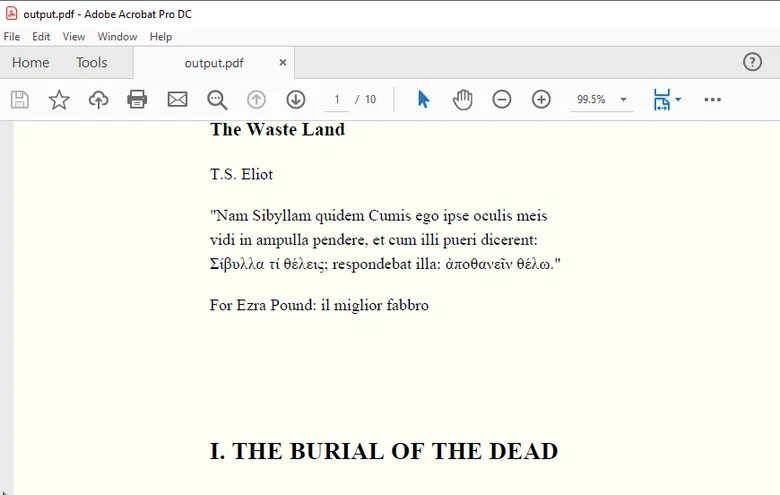Click the Save file icon
This screenshot has height=495, width=780.
pos(20,99)
